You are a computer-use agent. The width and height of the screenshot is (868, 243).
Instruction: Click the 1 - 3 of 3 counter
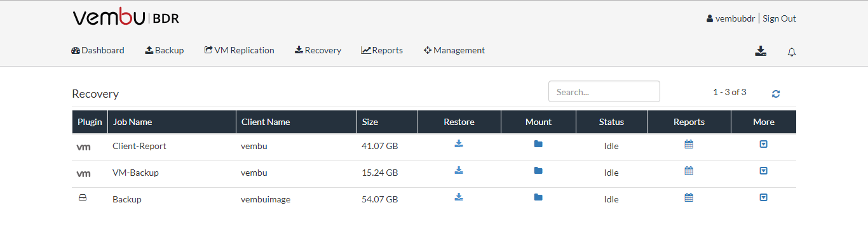point(729,92)
